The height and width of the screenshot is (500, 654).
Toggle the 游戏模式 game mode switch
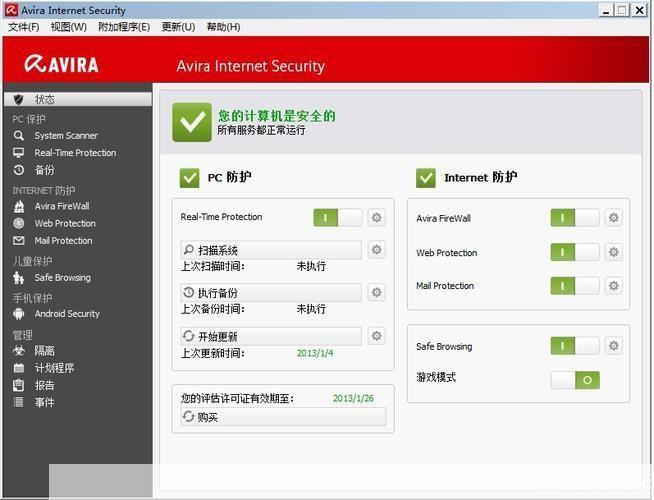pyautogui.click(x=575, y=380)
